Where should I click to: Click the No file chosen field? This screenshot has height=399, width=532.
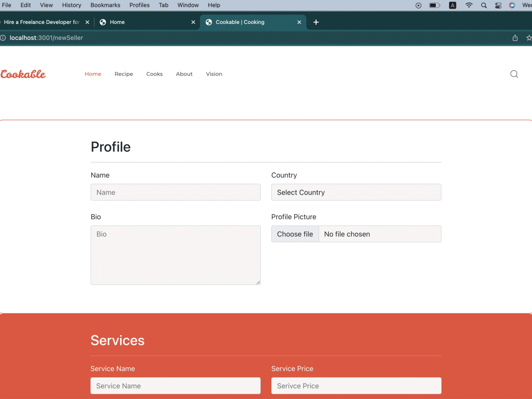pyautogui.click(x=380, y=234)
